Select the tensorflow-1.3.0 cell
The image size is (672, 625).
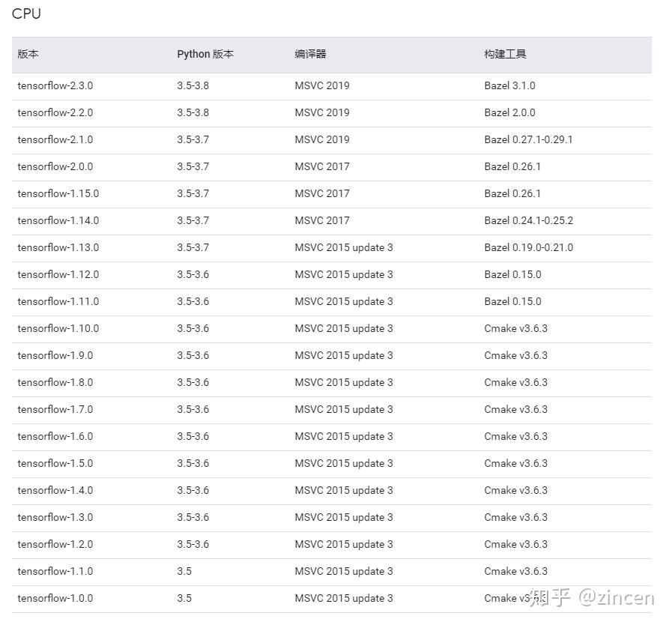point(55,518)
